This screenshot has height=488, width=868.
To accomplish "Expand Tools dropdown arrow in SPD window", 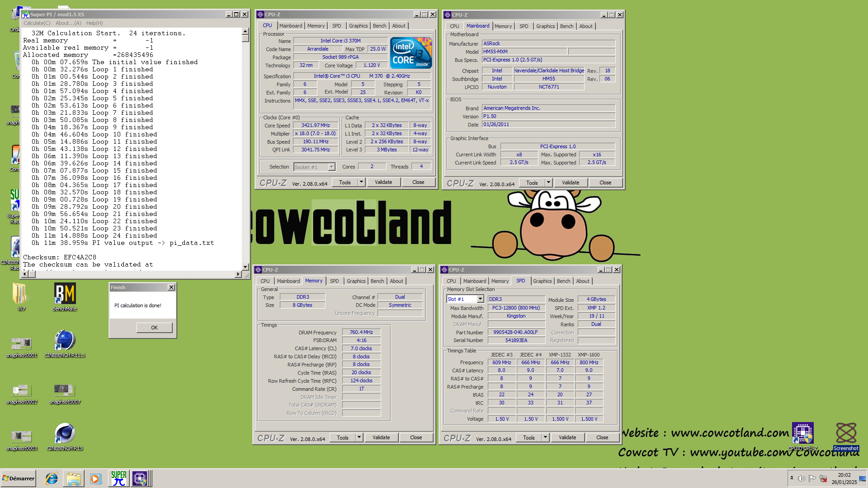I will (545, 437).
